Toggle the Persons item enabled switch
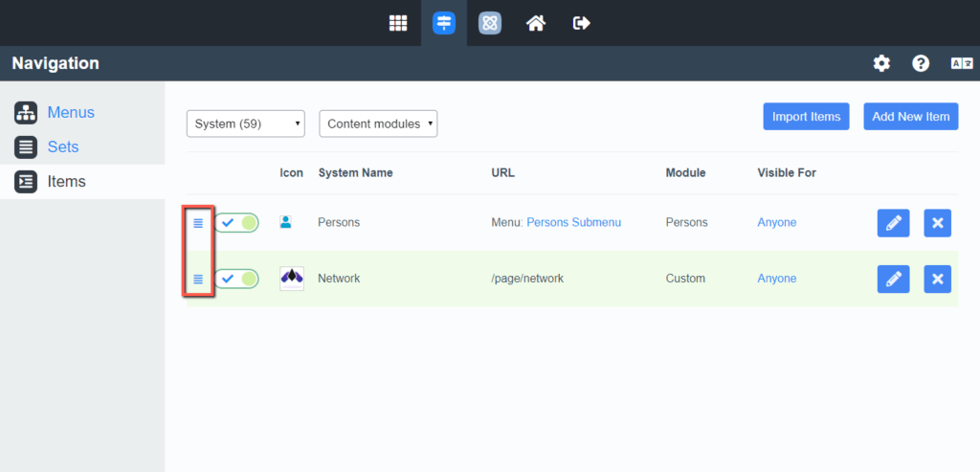Viewport: 980px width, 472px height. click(236, 223)
